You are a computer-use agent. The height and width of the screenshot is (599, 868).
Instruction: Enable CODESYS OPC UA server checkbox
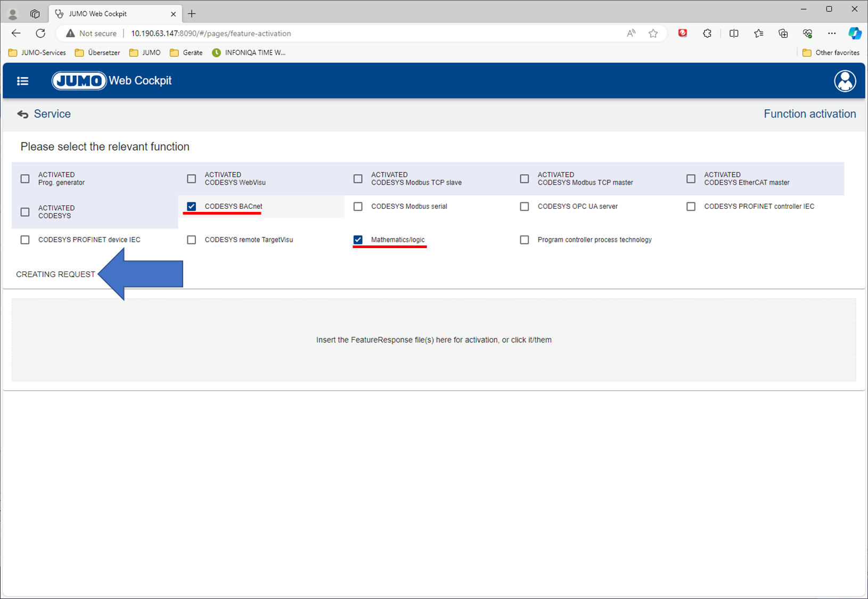tap(525, 207)
